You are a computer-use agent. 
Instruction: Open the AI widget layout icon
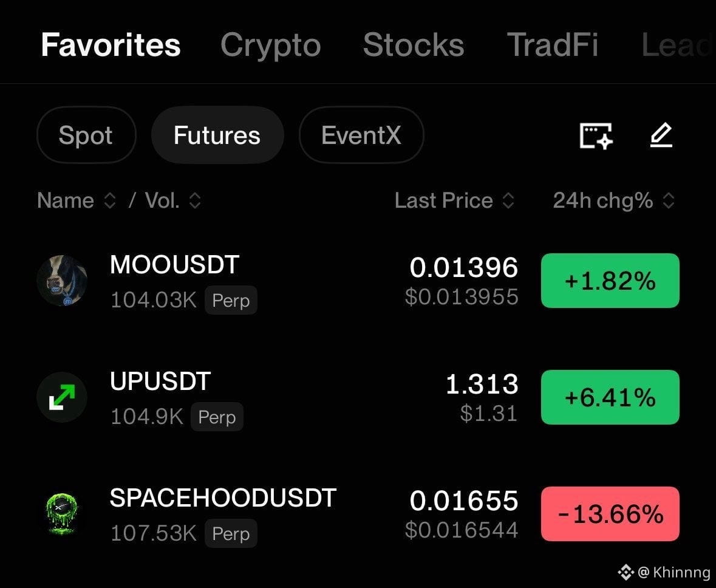[x=596, y=135]
